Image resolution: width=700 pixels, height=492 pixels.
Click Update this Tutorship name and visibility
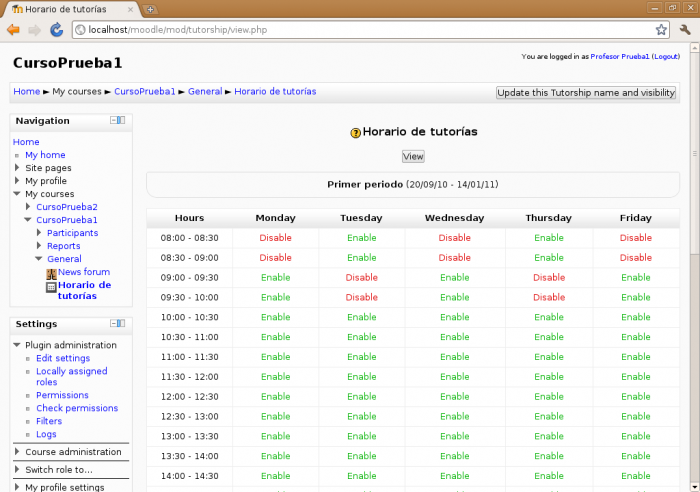(x=585, y=93)
